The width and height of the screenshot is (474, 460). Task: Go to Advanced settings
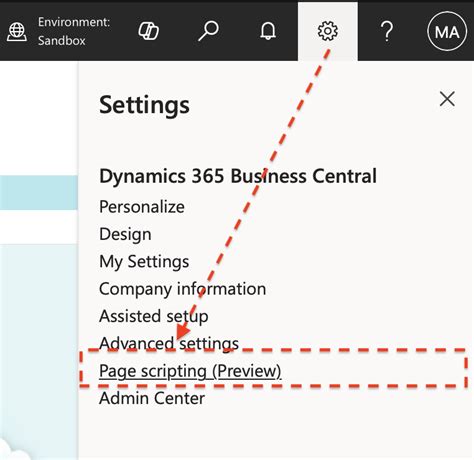(169, 343)
